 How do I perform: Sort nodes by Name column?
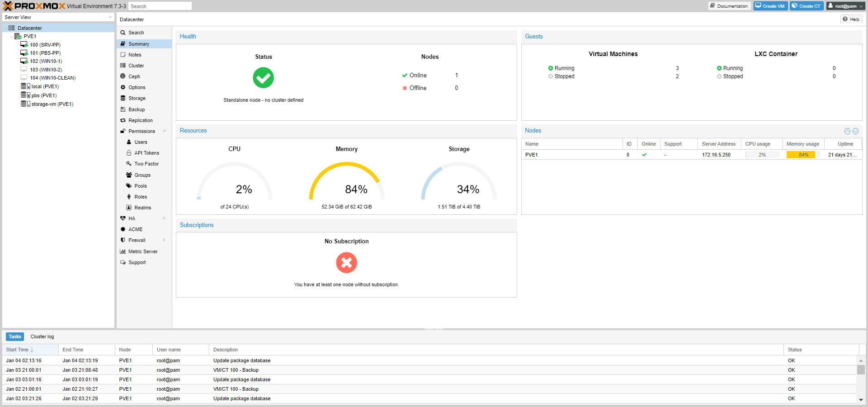point(572,144)
